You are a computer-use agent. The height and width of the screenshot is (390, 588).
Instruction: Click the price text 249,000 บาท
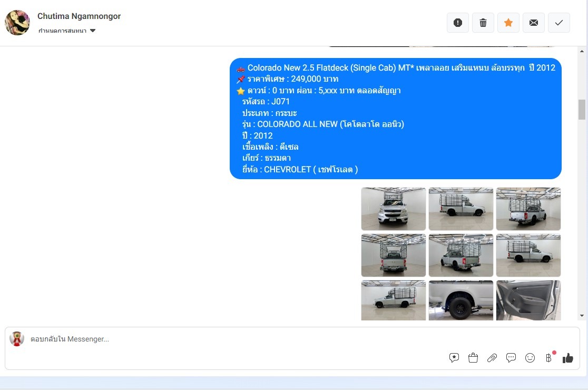(x=315, y=79)
